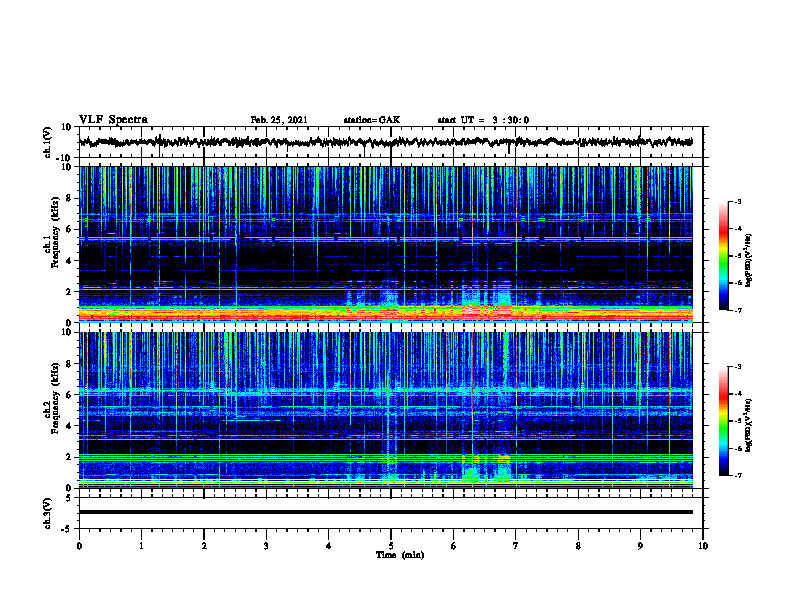Click the "5" tick on the Time axis

391,546
